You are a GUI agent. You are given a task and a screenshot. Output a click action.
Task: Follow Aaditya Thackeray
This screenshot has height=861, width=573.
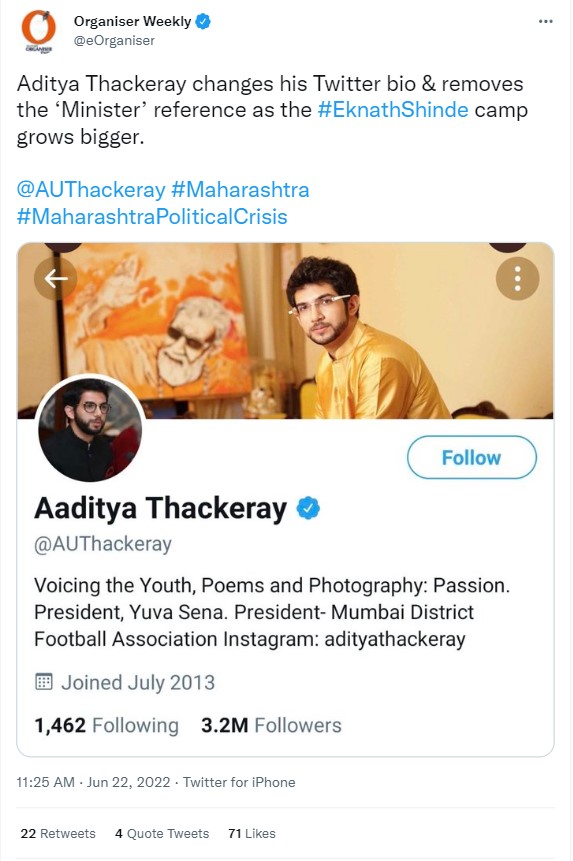[471, 457]
